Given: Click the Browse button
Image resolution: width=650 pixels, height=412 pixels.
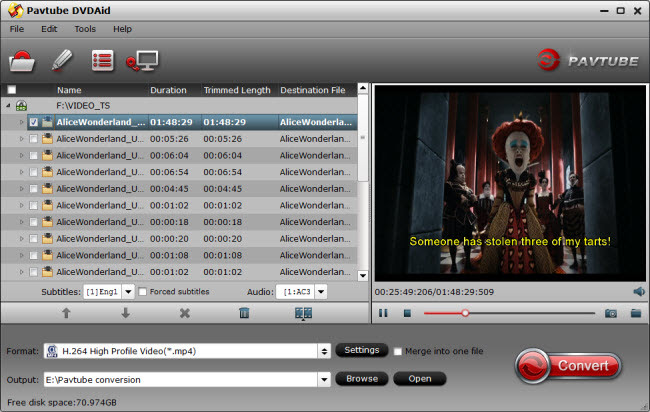Looking at the screenshot, I should point(361,379).
